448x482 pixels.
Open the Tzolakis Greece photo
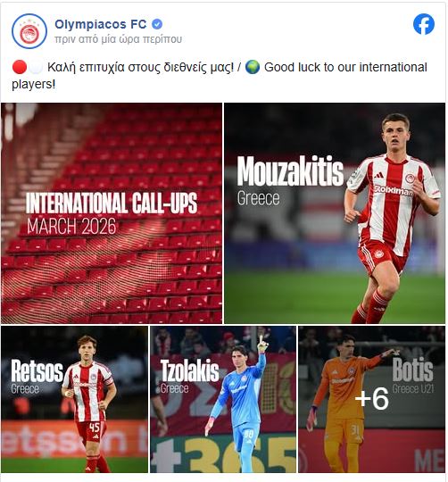(x=223, y=399)
